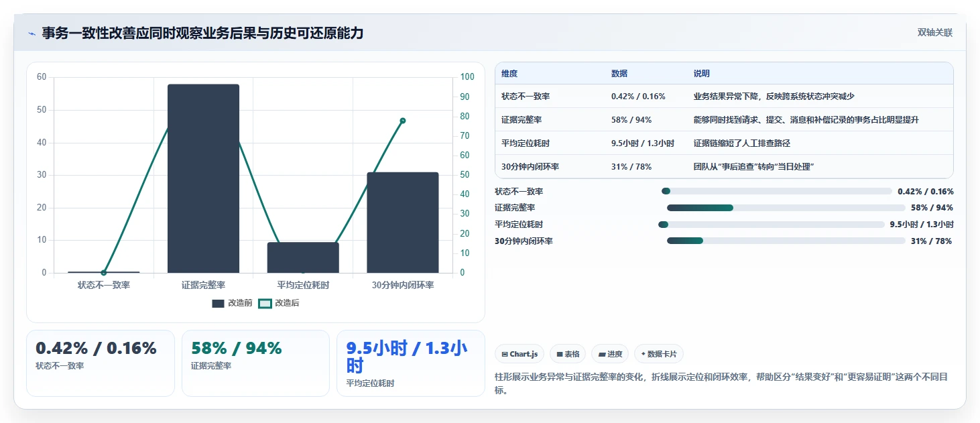Click the 平均定位耗时 bar in chart
The width and height of the screenshot is (980, 423).
303,257
